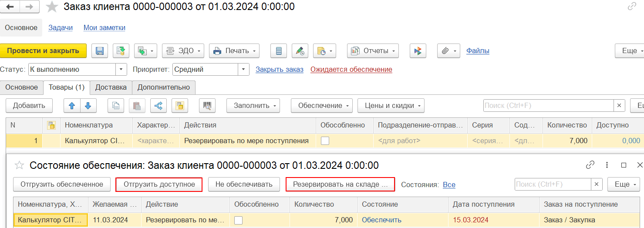This screenshot has width=644, height=228.
Task: Open the Приоритет dropdown list
Action: pos(243,69)
